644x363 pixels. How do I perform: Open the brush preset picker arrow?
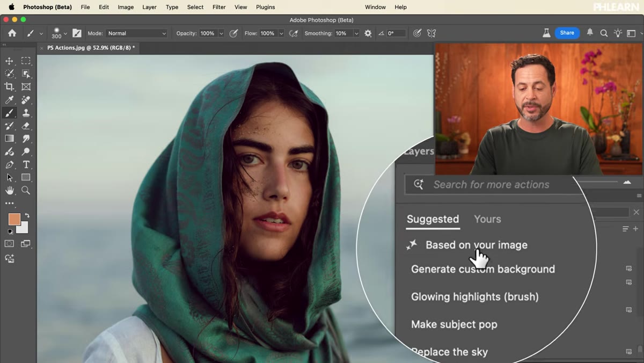[x=65, y=33]
